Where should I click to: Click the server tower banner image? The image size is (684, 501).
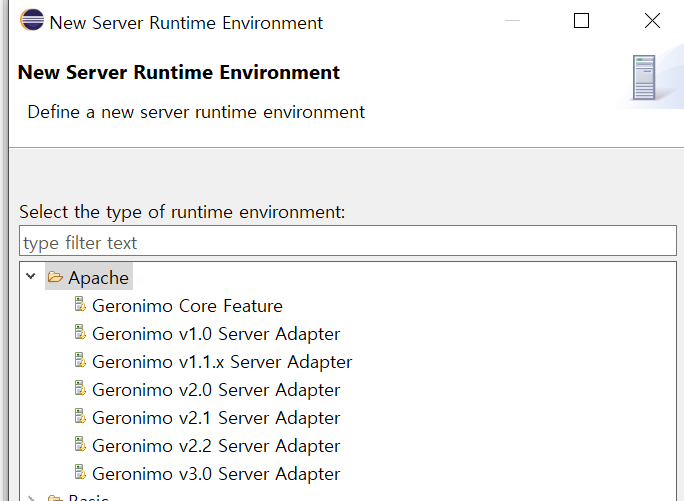click(644, 78)
